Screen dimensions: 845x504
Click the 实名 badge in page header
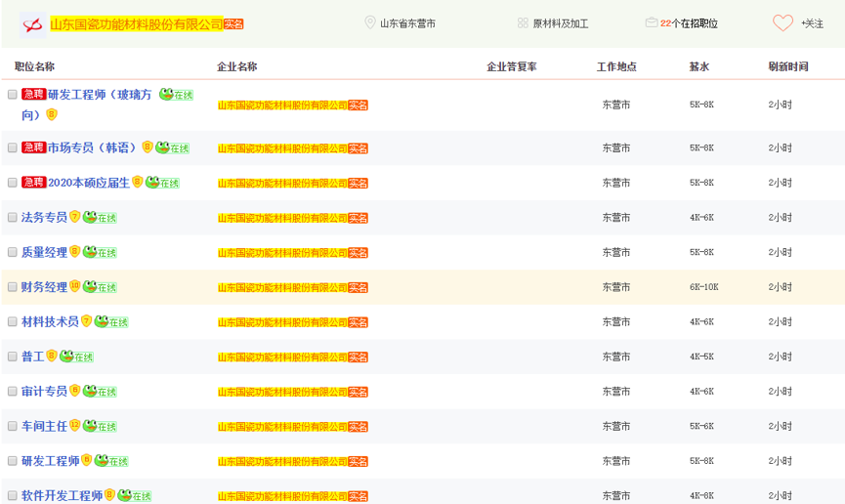233,24
